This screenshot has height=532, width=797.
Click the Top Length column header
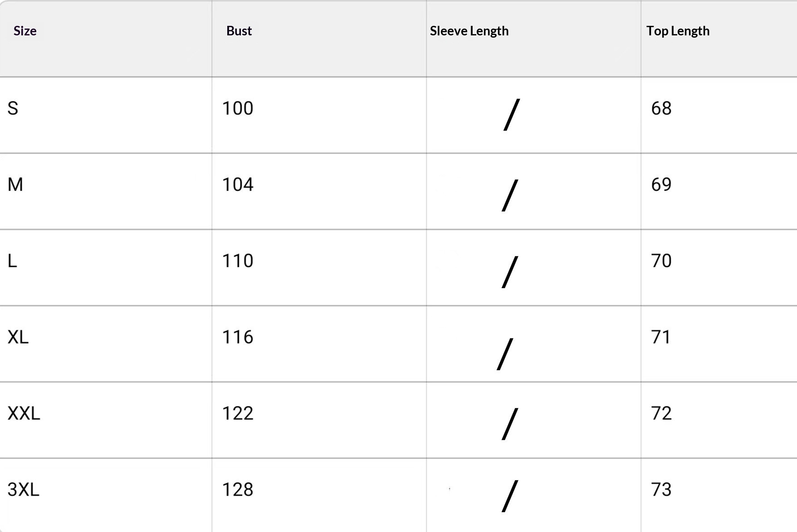point(678,31)
